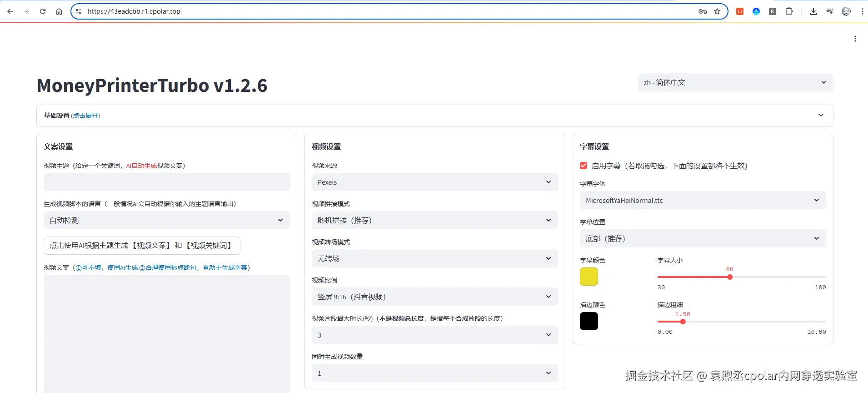Viewport: 868px width, 393px height.
Task: Open the extensions puzzle icon
Action: click(x=789, y=11)
